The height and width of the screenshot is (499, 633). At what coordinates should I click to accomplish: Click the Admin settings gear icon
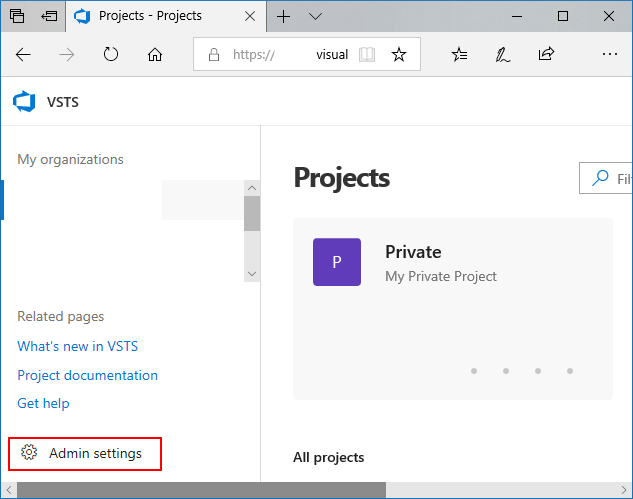[29, 453]
